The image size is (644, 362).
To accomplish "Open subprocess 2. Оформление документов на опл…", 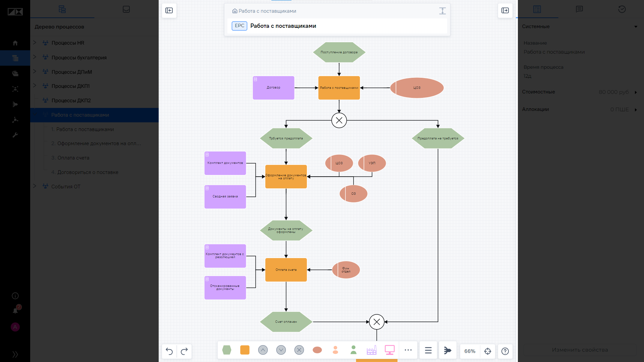I will click(96, 143).
